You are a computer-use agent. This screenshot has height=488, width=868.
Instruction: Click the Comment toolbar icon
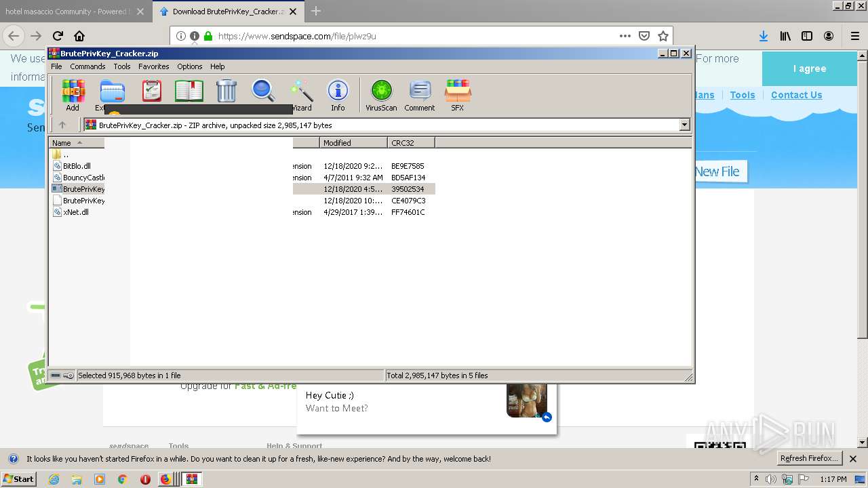pos(420,96)
